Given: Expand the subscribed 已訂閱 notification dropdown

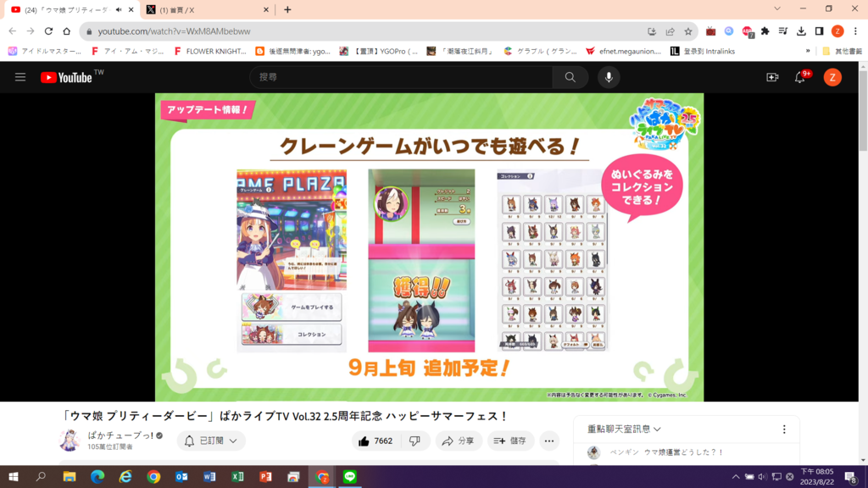Looking at the screenshot, I should point(211,441).
